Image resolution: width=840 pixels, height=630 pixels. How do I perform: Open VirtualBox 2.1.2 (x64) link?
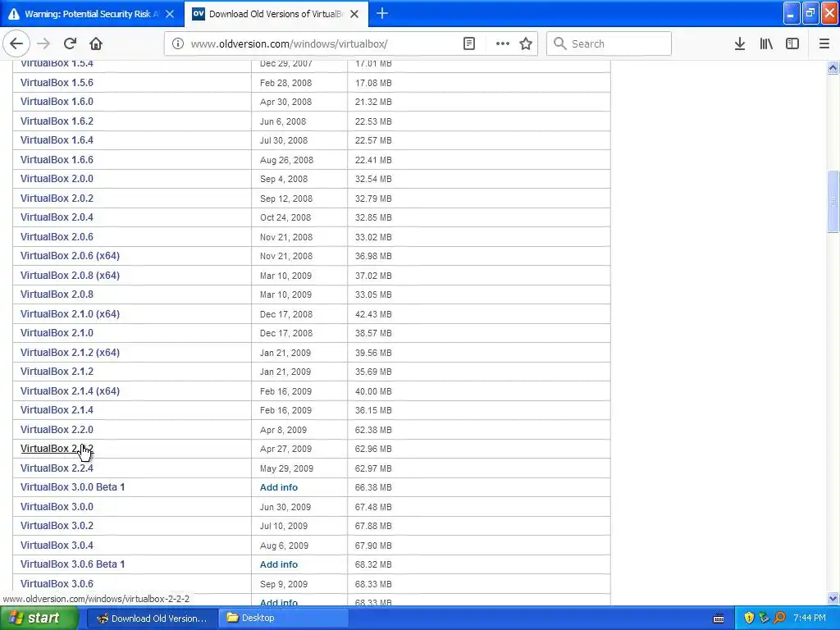(71, 353)
